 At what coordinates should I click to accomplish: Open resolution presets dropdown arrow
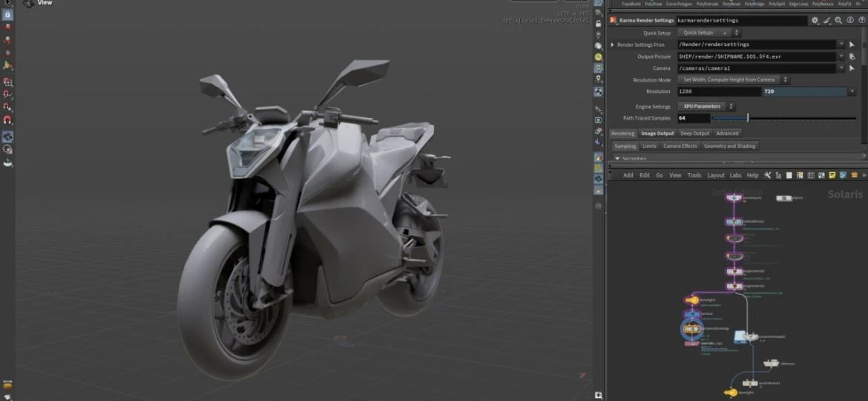point(852,91)
